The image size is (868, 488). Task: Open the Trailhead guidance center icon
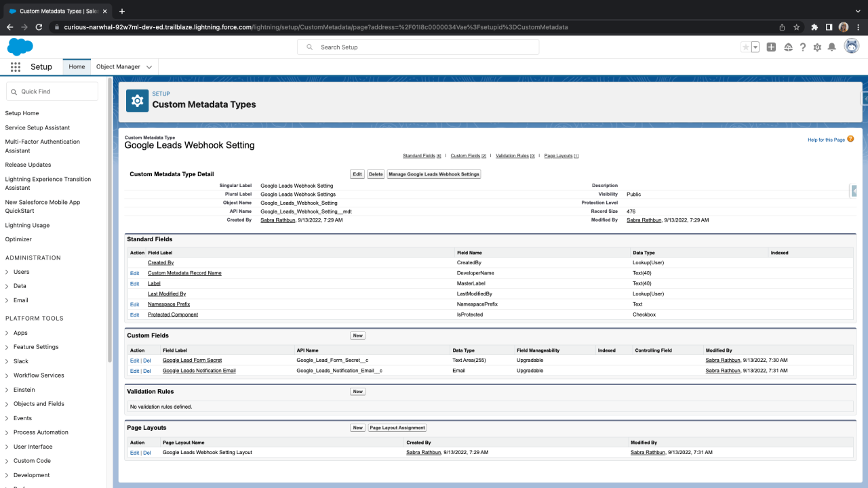click(788, 47)
